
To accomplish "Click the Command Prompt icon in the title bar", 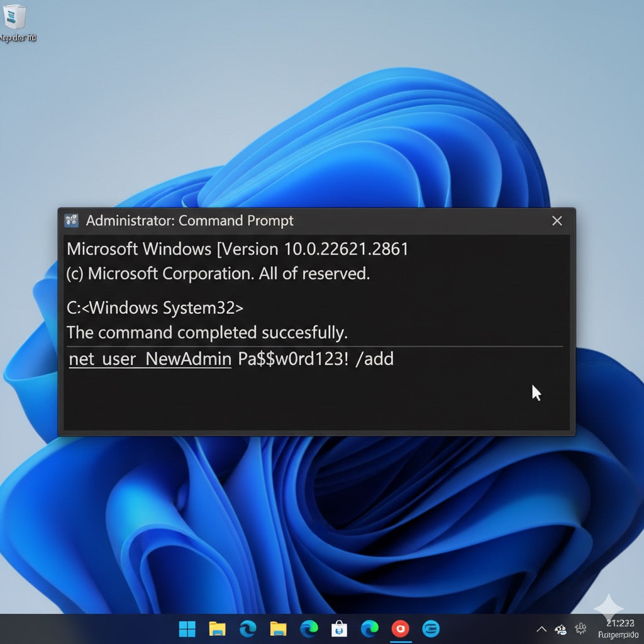I will pos(71,221).
